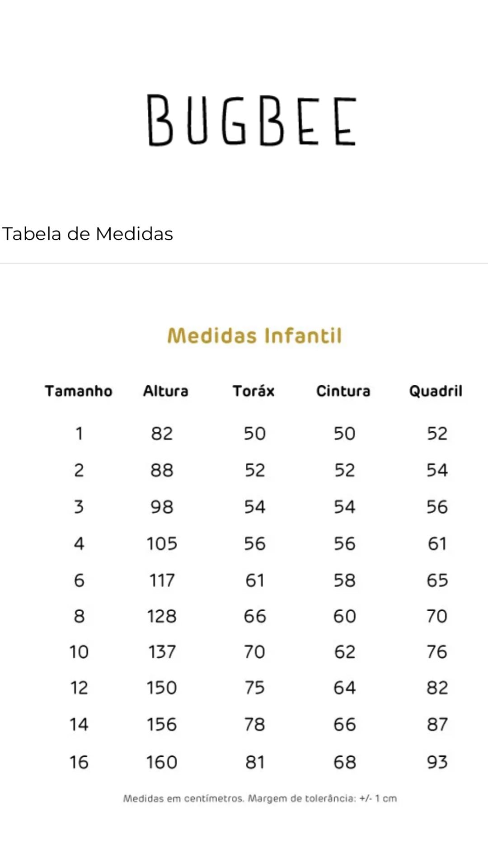Click the Cintura value 68

pos(345,762)
